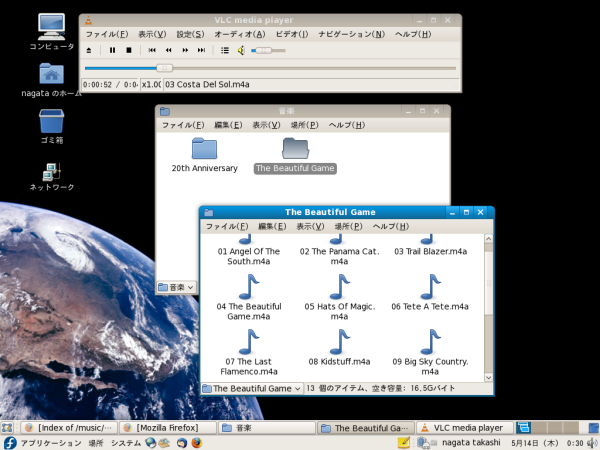Viewport: 600px width, 450px height.
Task: Switch to Index of /music/ taskbar window
Action: click(x=69, y=427)
